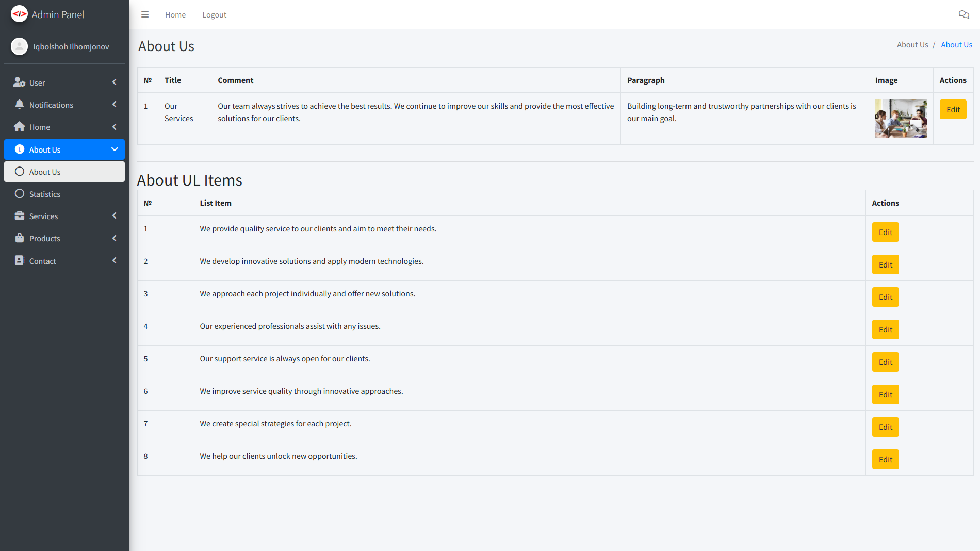This screenshot has height=551, width=980.
Task: Go to the Statistics page
Action: click(64, 194)
